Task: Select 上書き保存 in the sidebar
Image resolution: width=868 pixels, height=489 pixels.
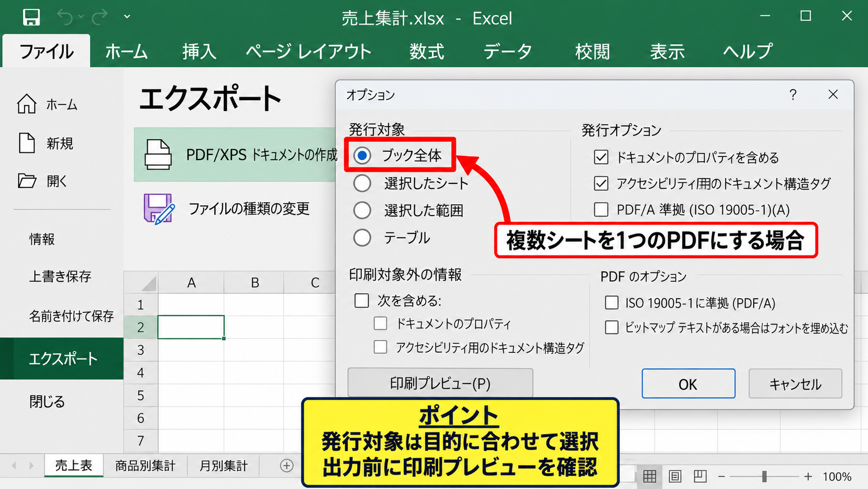Action: (x=60, y=276)
